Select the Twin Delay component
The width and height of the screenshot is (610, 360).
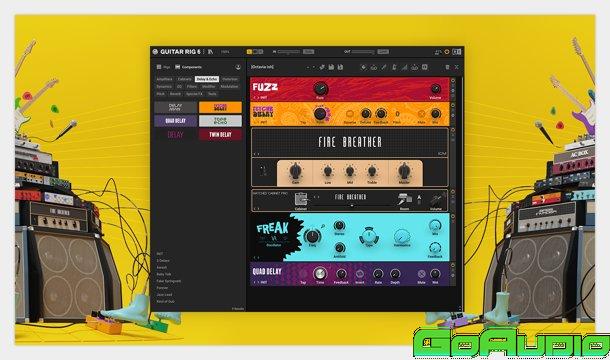pyautogui.click(x=220, y=135)
